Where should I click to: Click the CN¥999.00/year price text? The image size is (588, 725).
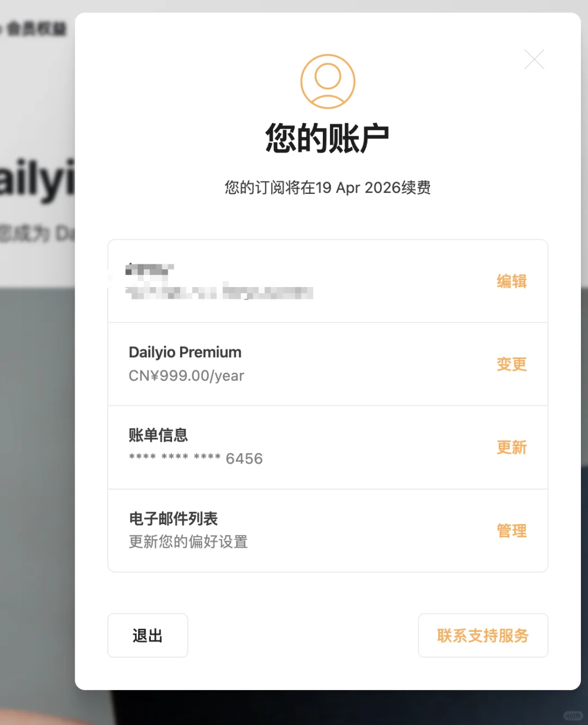tap(186, 376)
